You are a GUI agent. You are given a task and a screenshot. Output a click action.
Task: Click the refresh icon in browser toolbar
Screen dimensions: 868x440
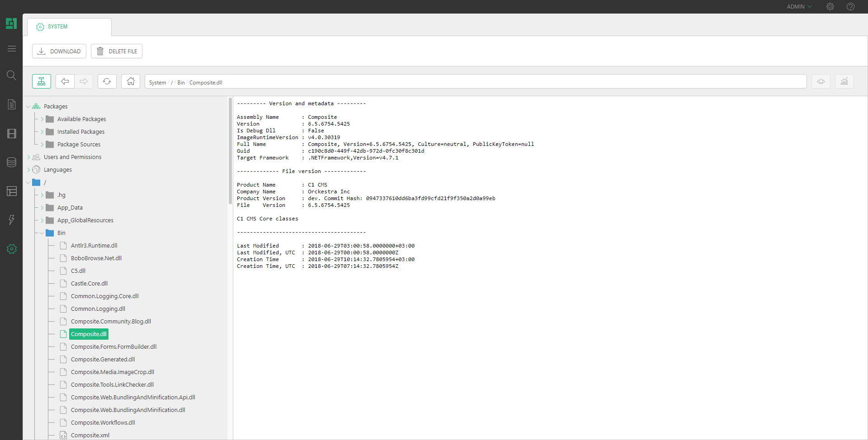107,81
